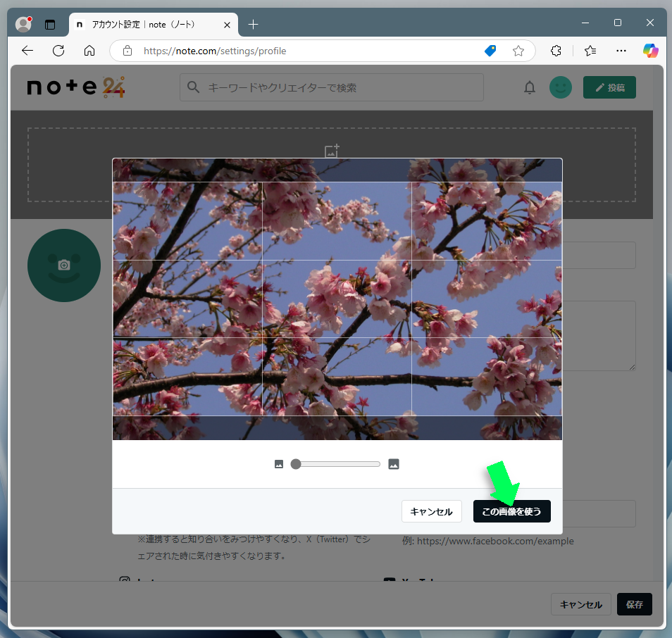Select the アカウント設定 note tab
Viewport: 672px width, 638px height.
point(153,25)
